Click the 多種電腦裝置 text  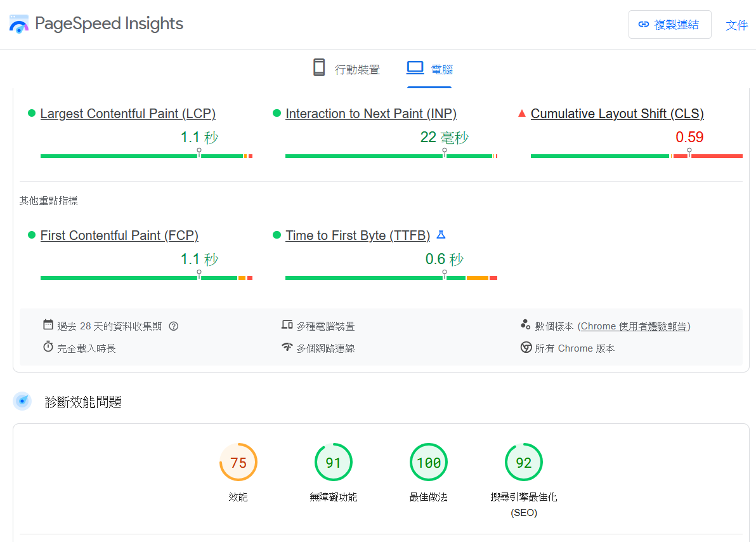point(325,326)
